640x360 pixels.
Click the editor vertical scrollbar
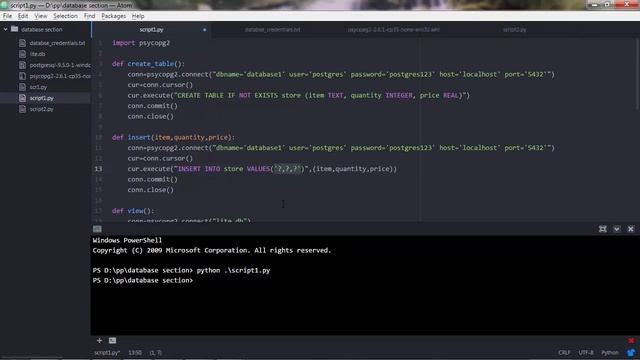click(x=638, y=73)
